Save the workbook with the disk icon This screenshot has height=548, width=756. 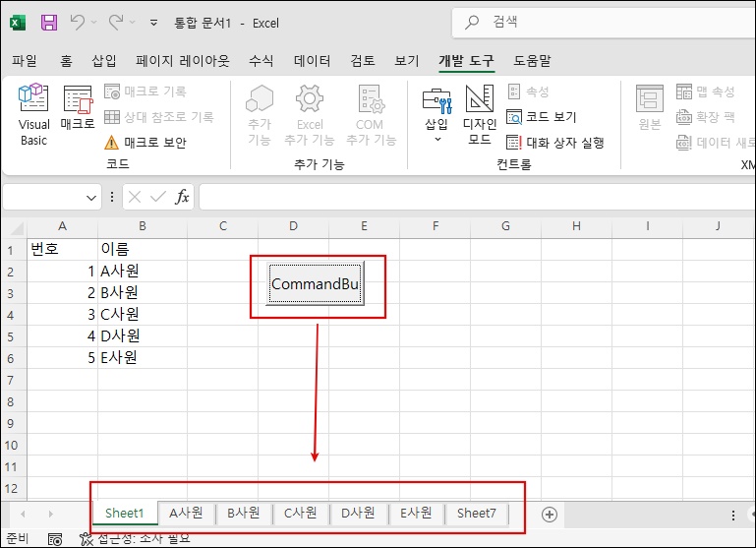coord(49,23)
